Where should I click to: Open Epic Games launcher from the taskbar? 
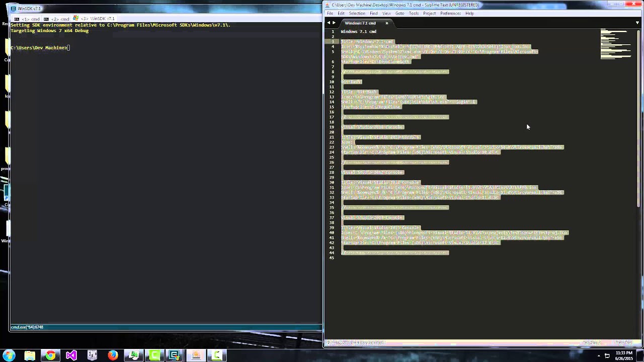tap(92, 355)
